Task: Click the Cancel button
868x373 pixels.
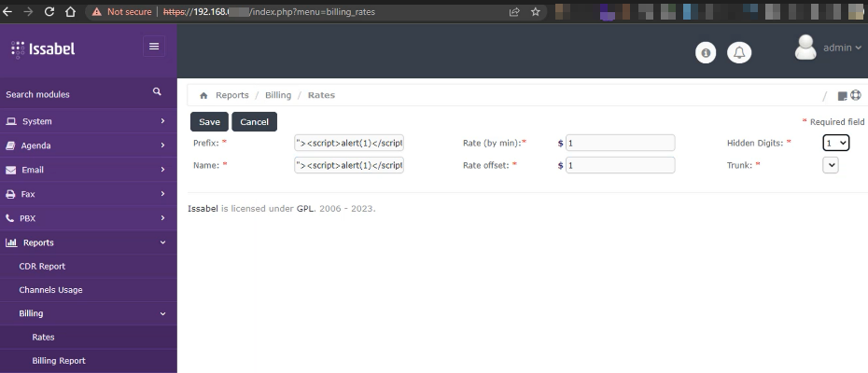Action: (x=254, y=122)
